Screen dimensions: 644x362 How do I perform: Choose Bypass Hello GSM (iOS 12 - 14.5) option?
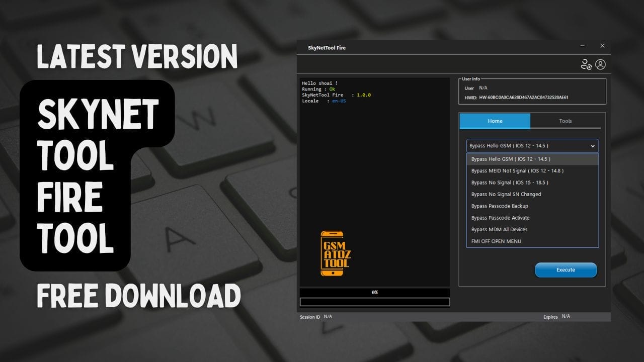pyautogui.click(x=532, y=159)
